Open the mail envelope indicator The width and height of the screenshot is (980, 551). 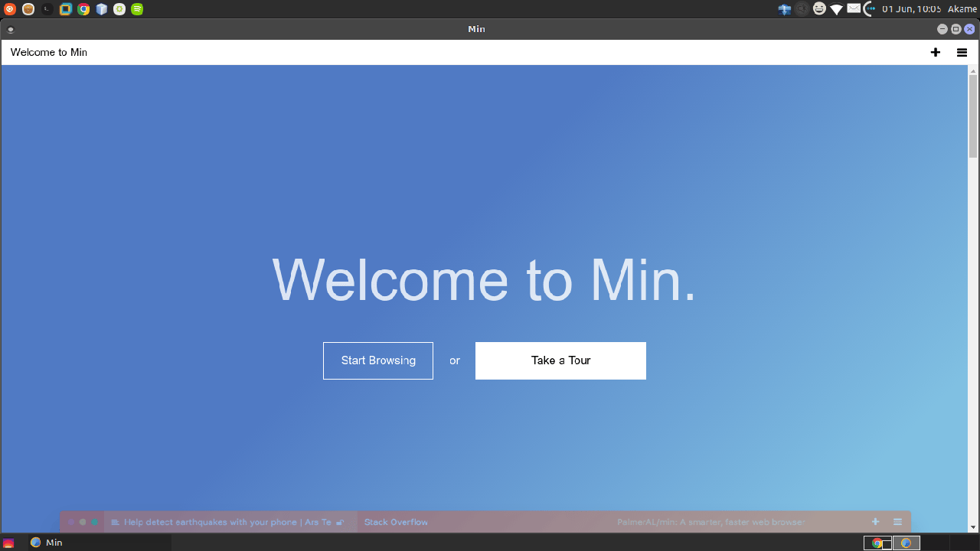(854, 9)
